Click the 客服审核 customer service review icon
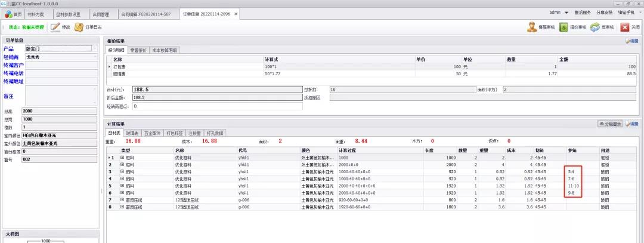The image size is (644, 243). (532, 27)
